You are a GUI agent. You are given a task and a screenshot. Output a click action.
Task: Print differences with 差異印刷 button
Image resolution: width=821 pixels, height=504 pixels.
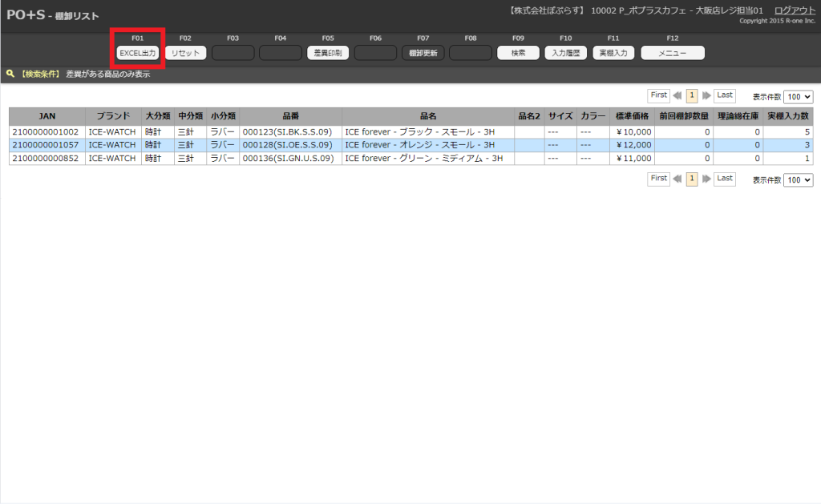click(328, 53)
